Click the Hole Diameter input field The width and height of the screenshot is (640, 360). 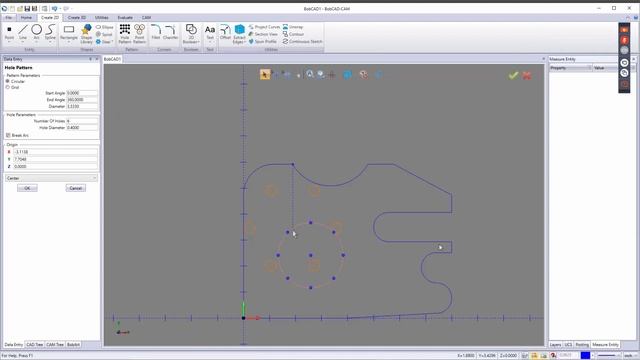pos(82,128)
